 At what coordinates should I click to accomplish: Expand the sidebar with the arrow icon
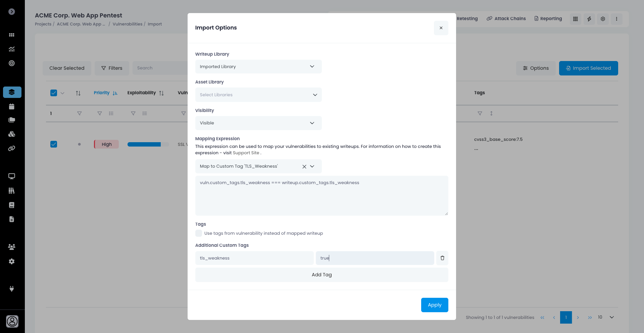click(12, 12)
